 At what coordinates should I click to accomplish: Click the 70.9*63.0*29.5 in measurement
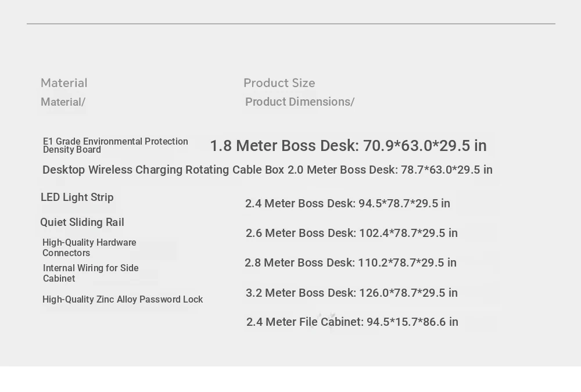[425, 146]
